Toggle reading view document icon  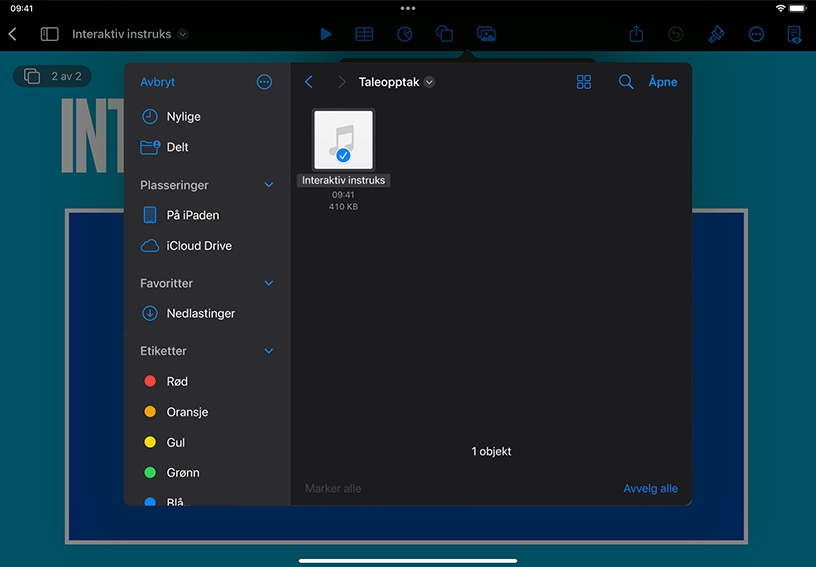(x=794, y=34)
